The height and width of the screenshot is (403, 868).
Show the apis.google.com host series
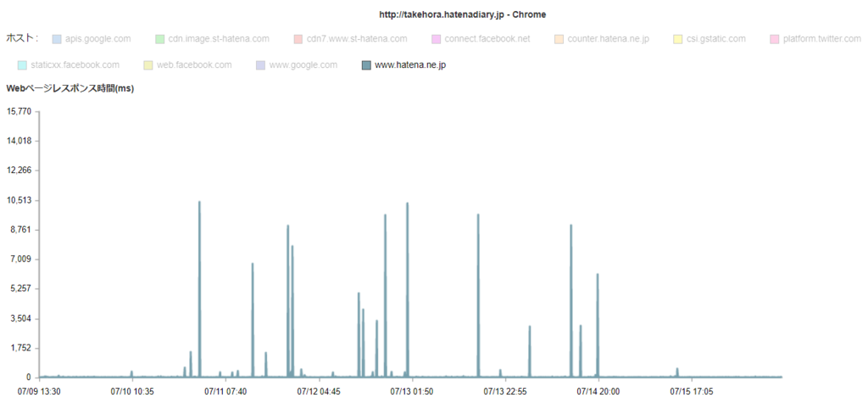tap(98, 39)
